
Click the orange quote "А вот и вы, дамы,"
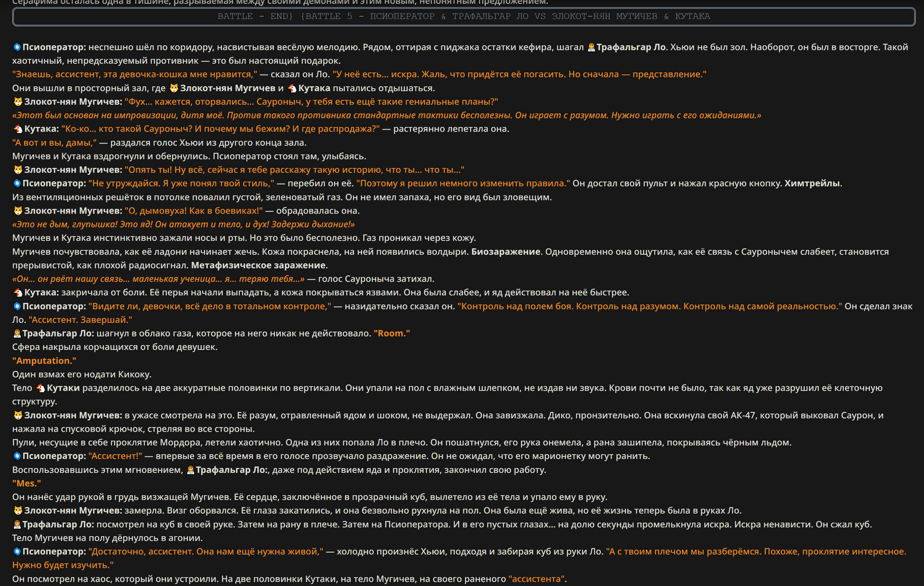pos(54,143)
